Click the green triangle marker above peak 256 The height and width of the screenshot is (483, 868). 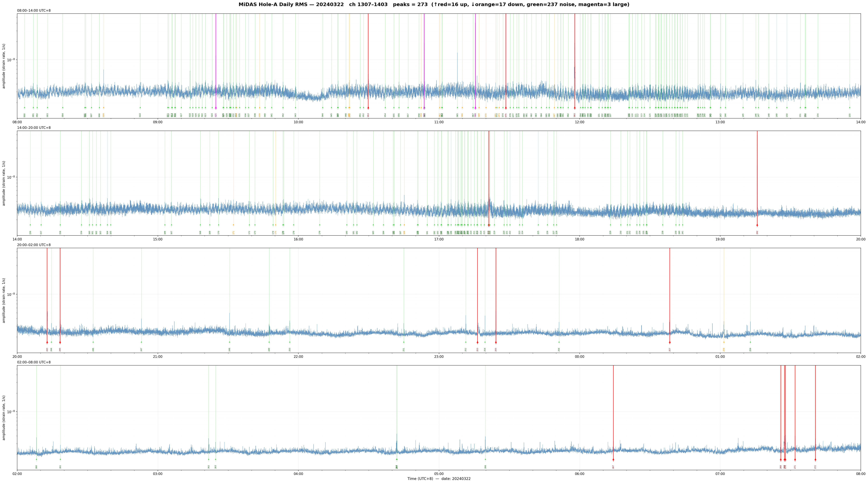(x=559, y=342)
